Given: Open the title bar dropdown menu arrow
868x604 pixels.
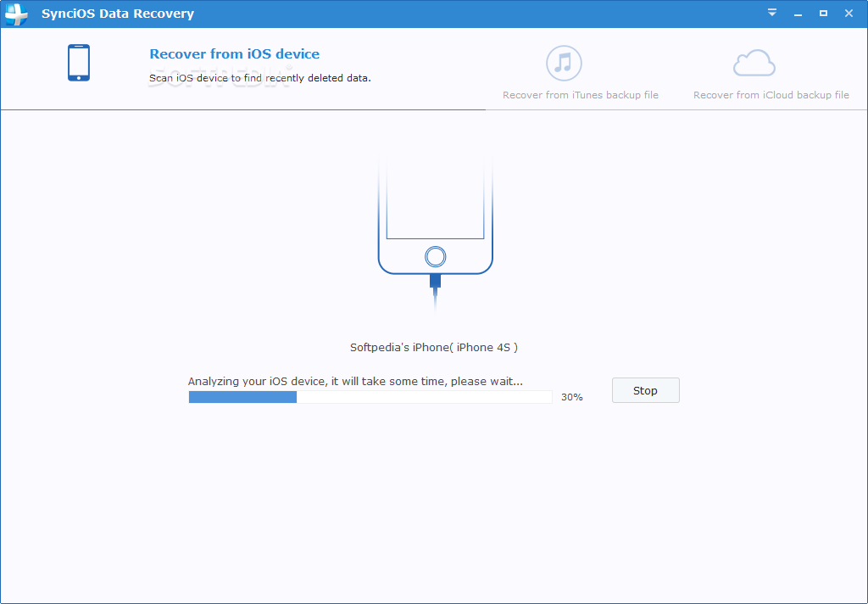Looking at the screenshot, I should (771, 13).
